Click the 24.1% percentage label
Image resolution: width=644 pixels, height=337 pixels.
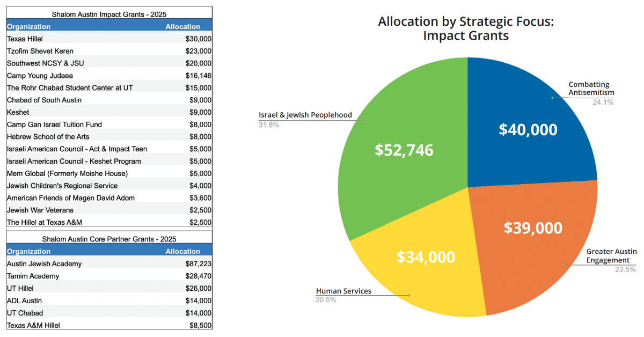point(603,102)
